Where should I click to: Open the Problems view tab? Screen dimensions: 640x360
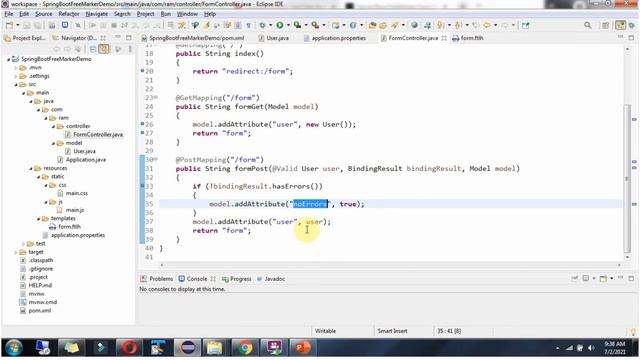[x=157, y=279]
